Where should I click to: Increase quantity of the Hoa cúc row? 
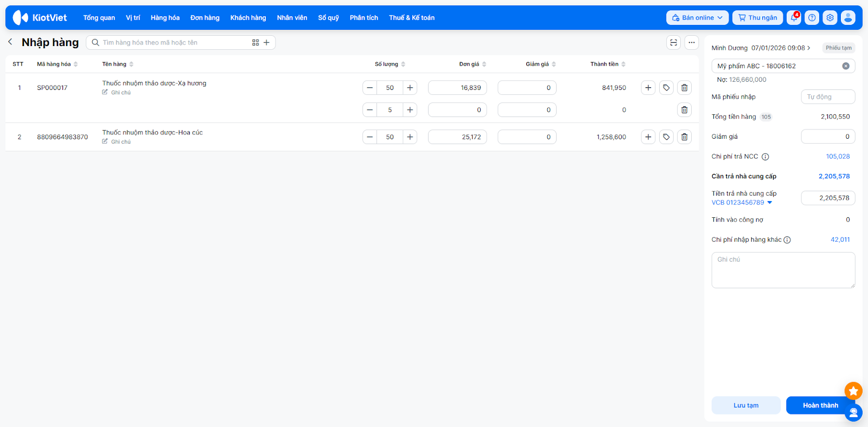point(410,137)
